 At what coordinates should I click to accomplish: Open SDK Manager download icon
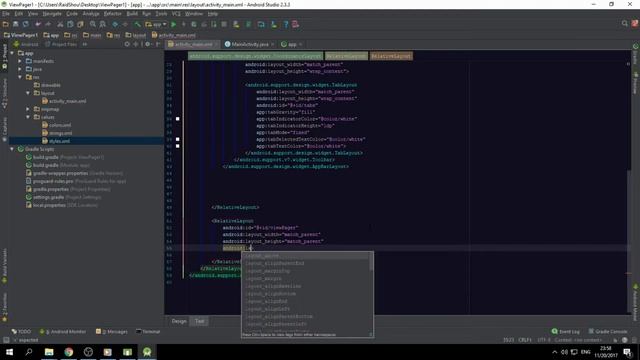tap(274, 24)
